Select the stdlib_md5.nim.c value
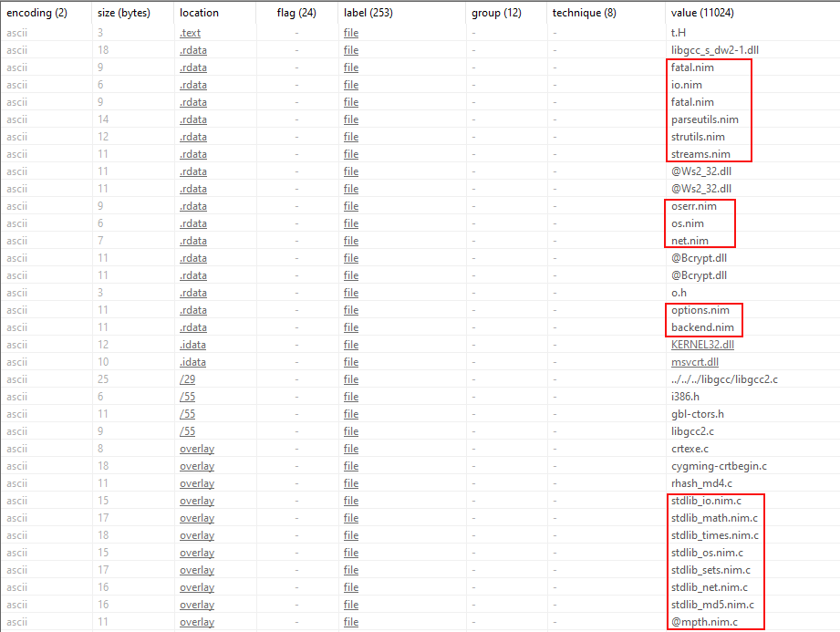Viewport: 840px width, 632px height. [712, 605]
